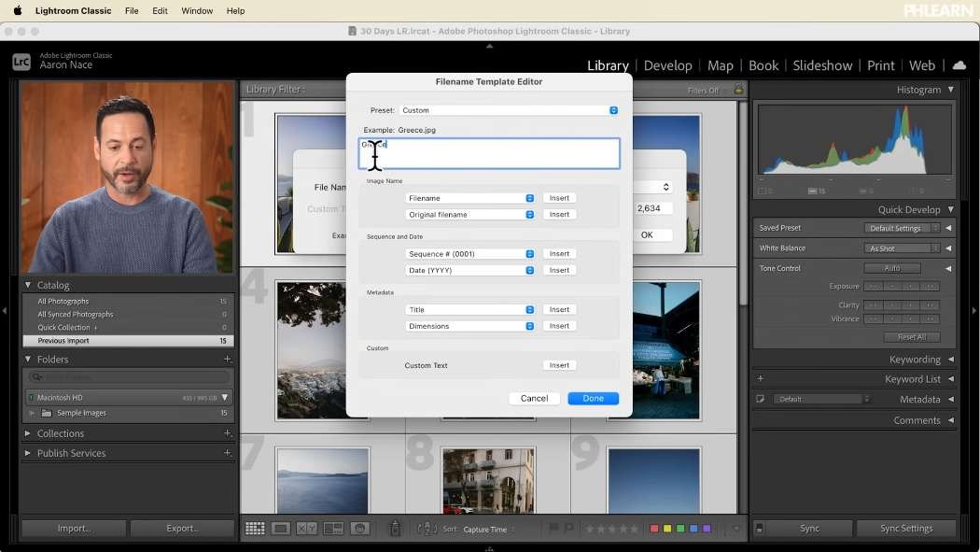Expand the Comments panel
This screenshot has width=980, height=552.
click(x=951, y=420)
